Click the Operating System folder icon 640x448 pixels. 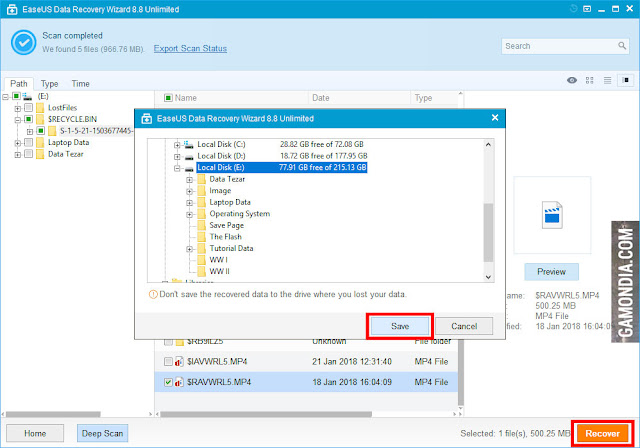pyautogui.click(x=201, y=214)
